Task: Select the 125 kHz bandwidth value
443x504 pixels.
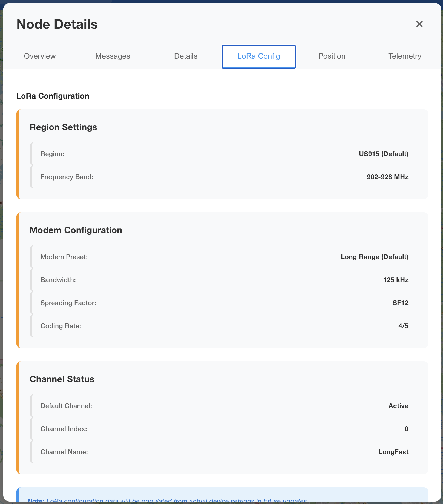Action: [395, 280]
